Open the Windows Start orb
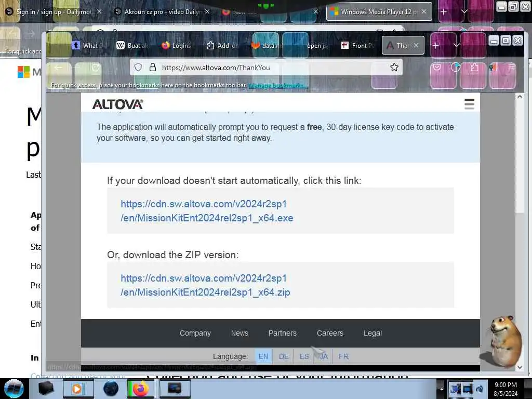The width and height of the screenshot is (532, 399). tap(14, 389)
